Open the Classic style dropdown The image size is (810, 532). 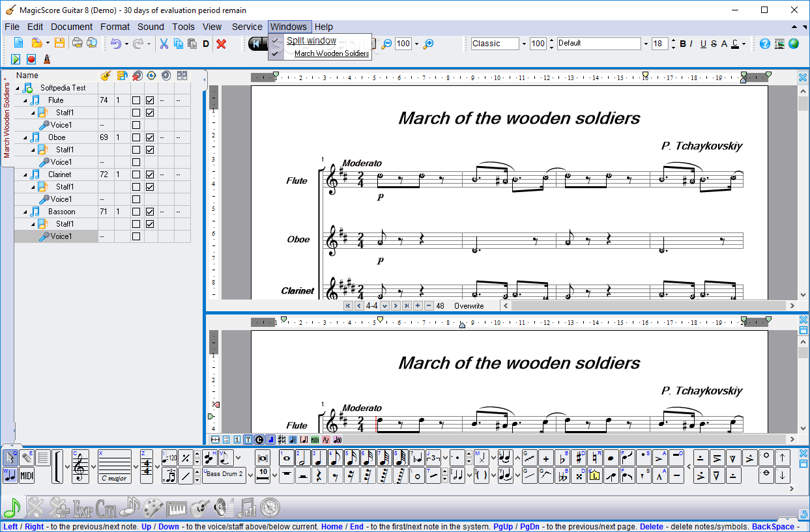click(524, 44)
